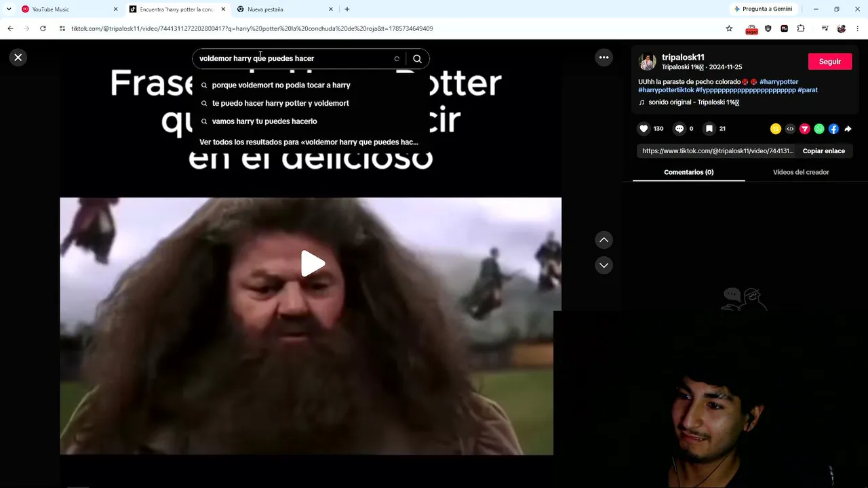Screen dimensions: 868x488
Task: Reload the page
Action: [43, 28]
